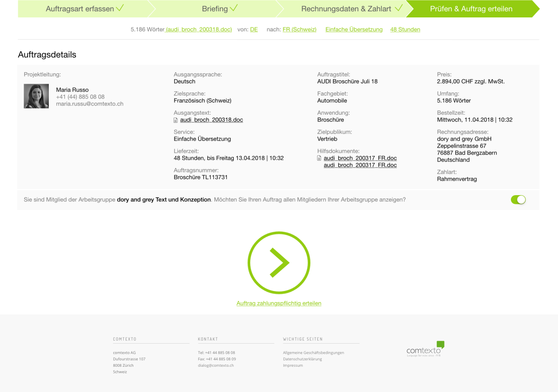Click price 2.894,00 CHF zzgl. MwSt.

click(471, 81)
